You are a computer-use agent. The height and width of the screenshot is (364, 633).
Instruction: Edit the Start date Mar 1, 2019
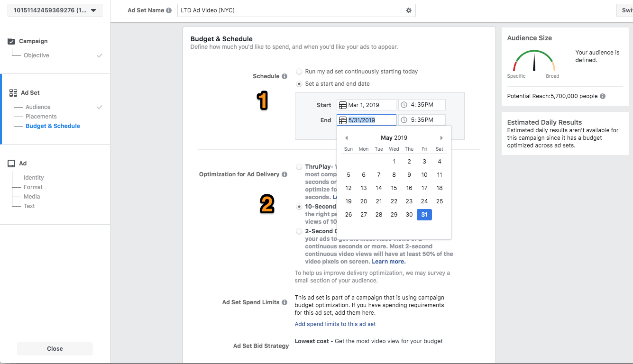click(x=367, y=105)
